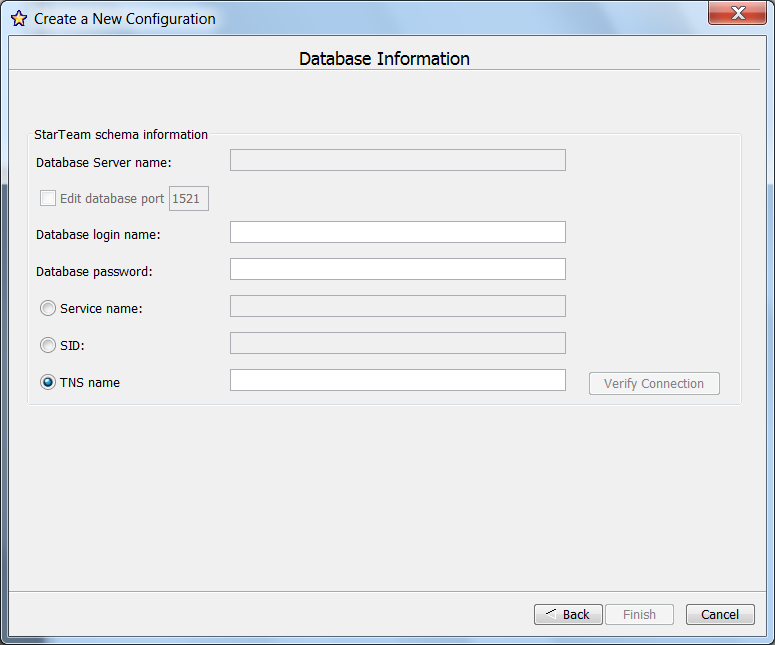The width and height of the screenshot is (775, 645).
Task: Select the TNS name radio button
Action: pos(48,382)
